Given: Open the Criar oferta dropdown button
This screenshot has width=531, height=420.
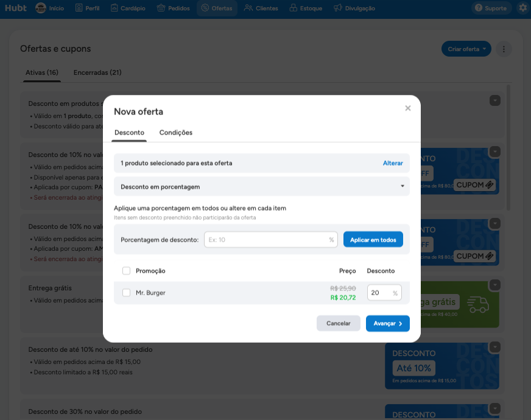Looking at the screenshot, I should coord(466,49).
